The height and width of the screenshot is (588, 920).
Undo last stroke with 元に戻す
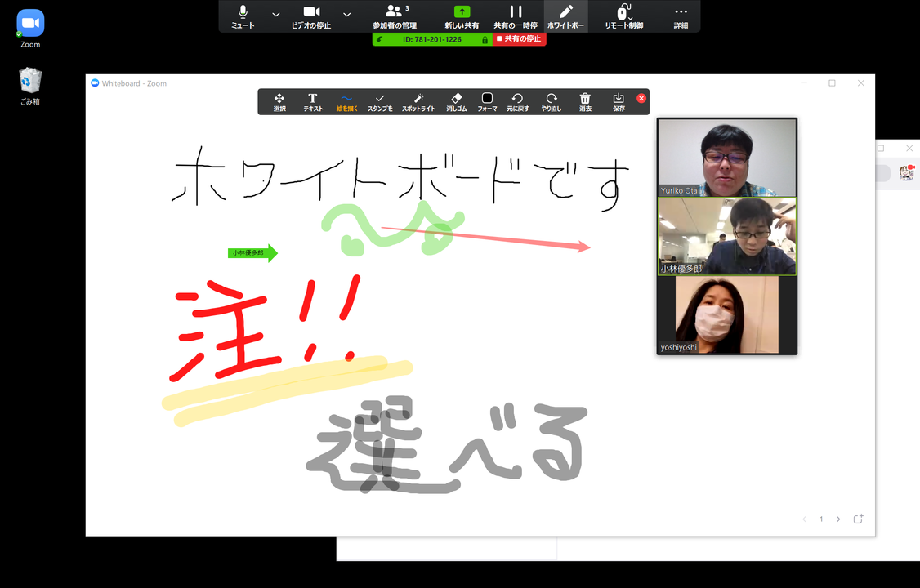tap(517, 102)
